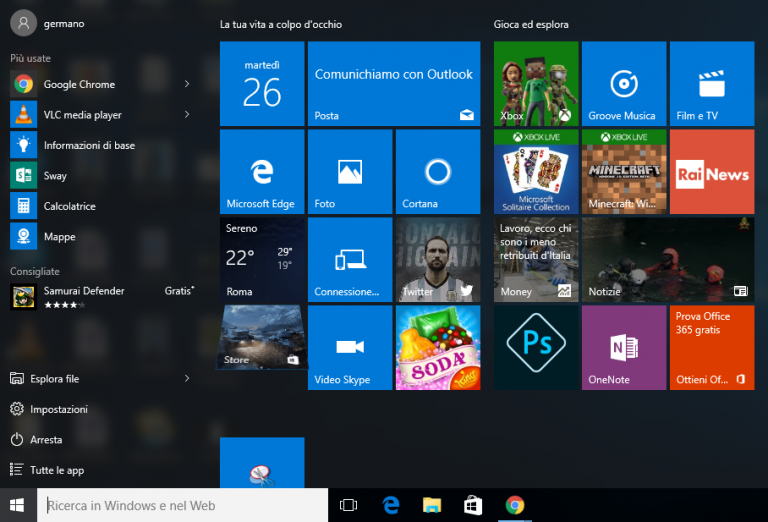Open the OneNote tile
This screenshot has width=768, height=522.
coord(624,348)
